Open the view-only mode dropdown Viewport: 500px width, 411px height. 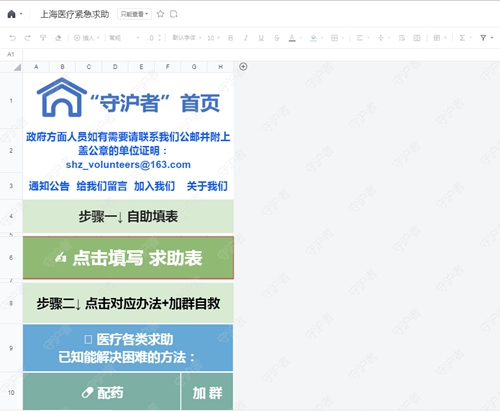[x=134, y=14]
